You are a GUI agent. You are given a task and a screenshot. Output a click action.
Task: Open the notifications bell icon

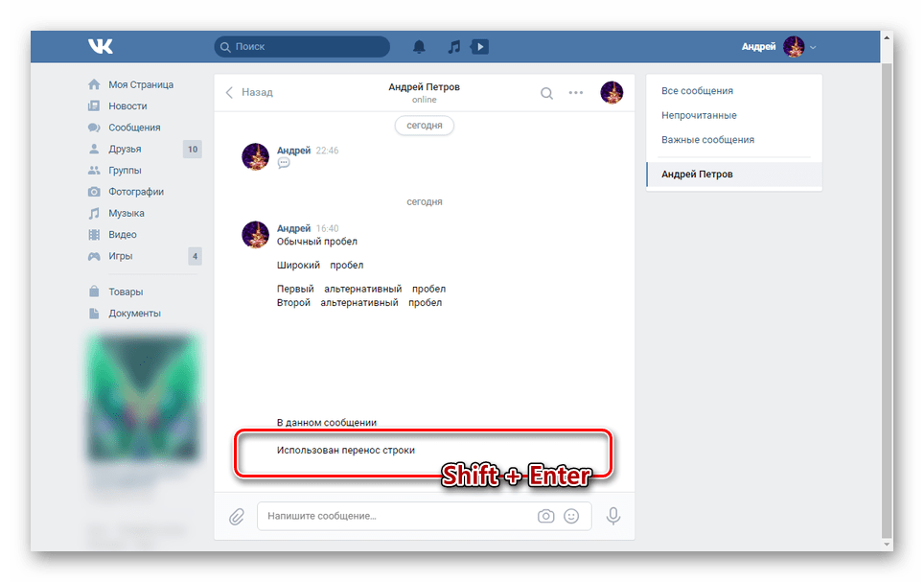coord(419,46)
